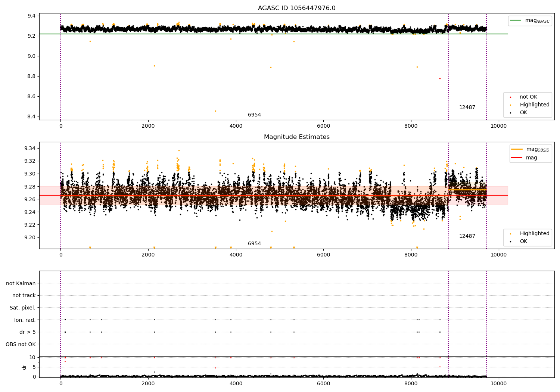Click the "6954" label in the top plot
This screenshot has height=392, width=560.
coord(255,115)
